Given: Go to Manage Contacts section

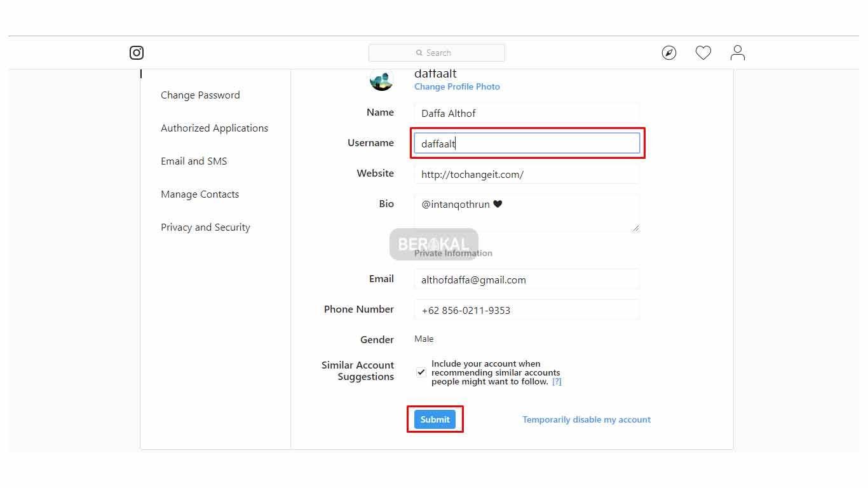Looking at the screenshot, I should click(x=200, y=194).
